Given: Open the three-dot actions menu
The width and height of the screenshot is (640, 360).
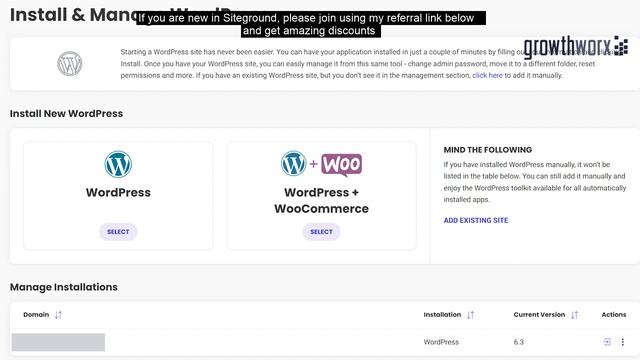Looking at the screenshot, I should point(623,342).
